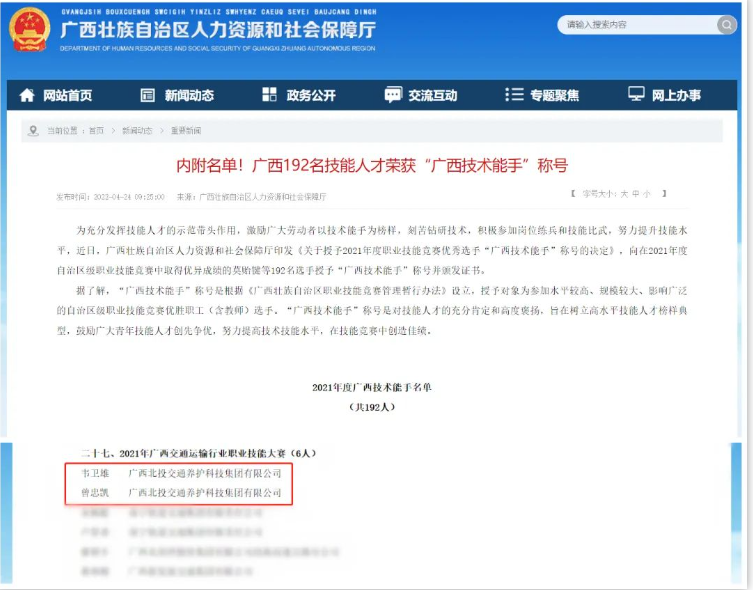
Task: Open 网站首页 navigation item
Action: tap(68, 96)
